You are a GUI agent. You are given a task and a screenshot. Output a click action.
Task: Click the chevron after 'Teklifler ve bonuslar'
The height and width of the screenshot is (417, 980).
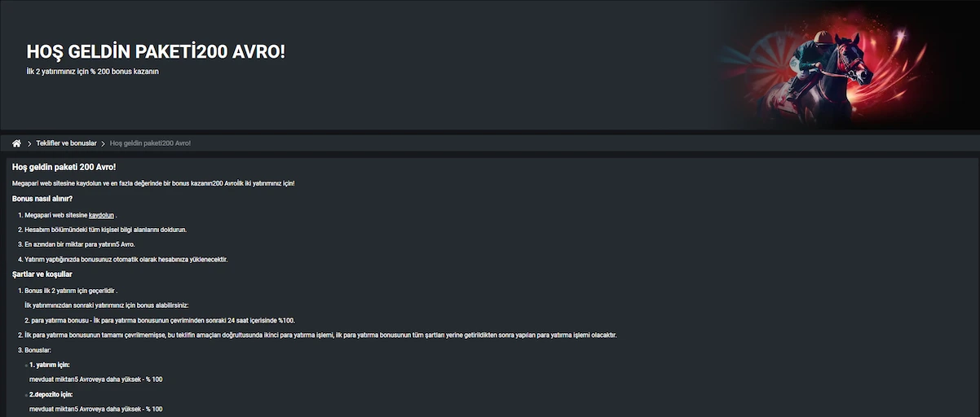pos(103,143)
